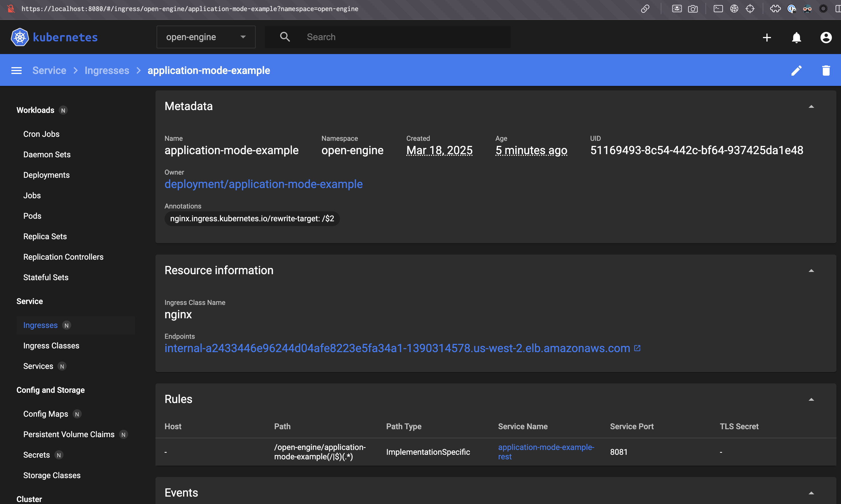Open Config Maps in sidebar

coord(46,414)
